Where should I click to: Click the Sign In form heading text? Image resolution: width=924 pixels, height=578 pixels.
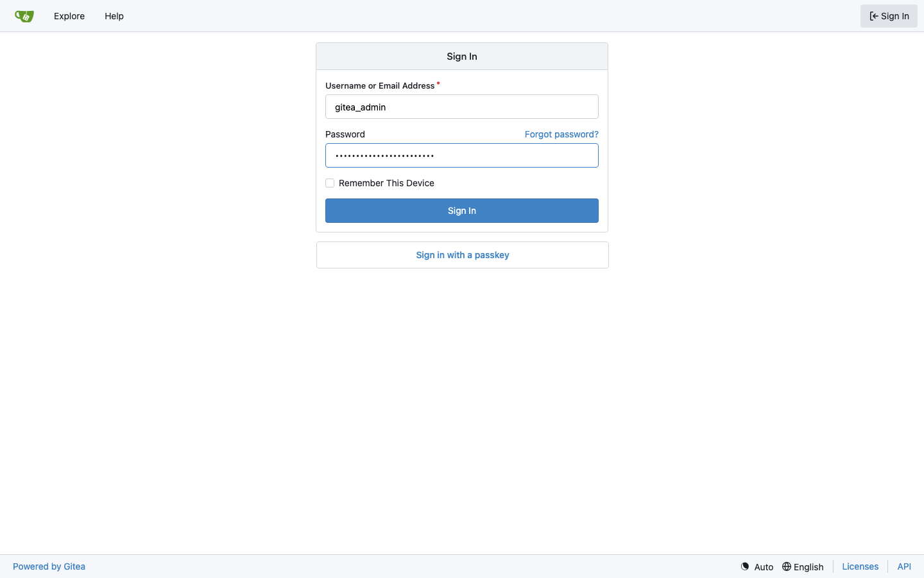[x=462, y=57]
